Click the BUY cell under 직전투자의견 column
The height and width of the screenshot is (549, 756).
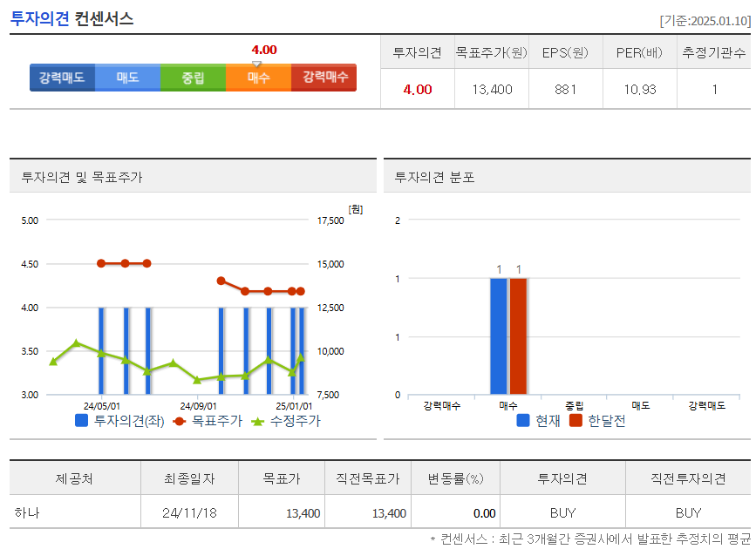click(688, 513)
